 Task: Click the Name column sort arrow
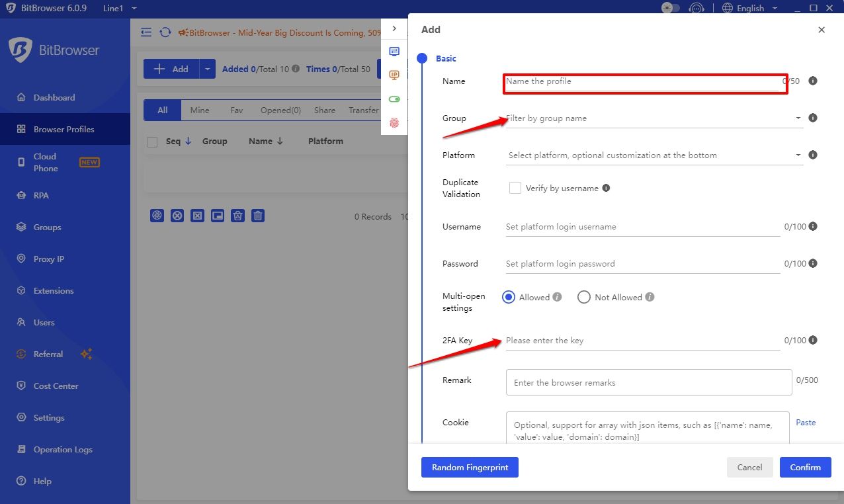point(280,141)
